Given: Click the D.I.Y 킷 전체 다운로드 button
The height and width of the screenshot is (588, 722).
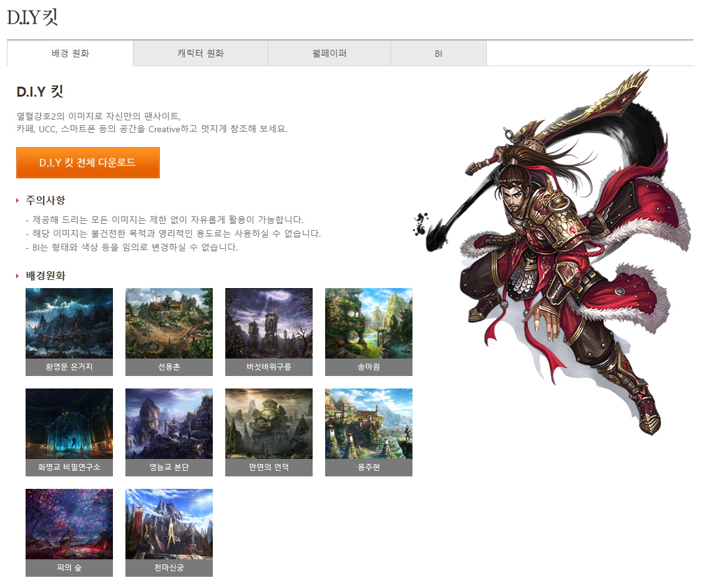Looking at the screenshot, I should (x=87, y=162).
